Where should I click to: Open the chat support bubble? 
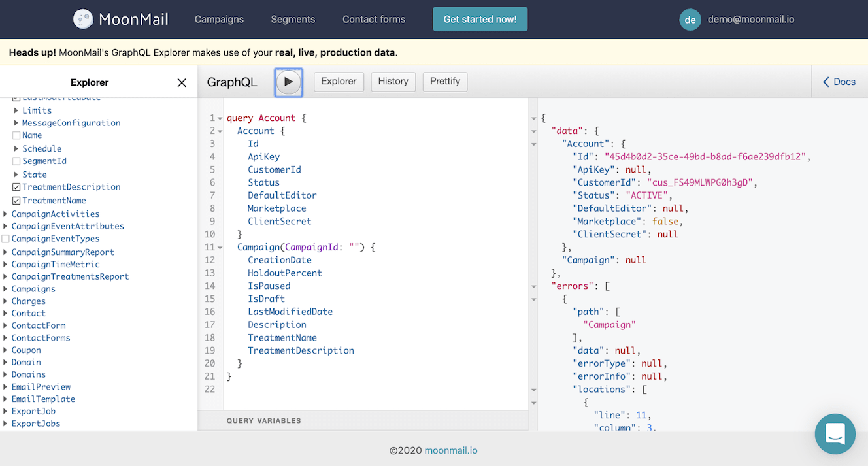(835, 434)
